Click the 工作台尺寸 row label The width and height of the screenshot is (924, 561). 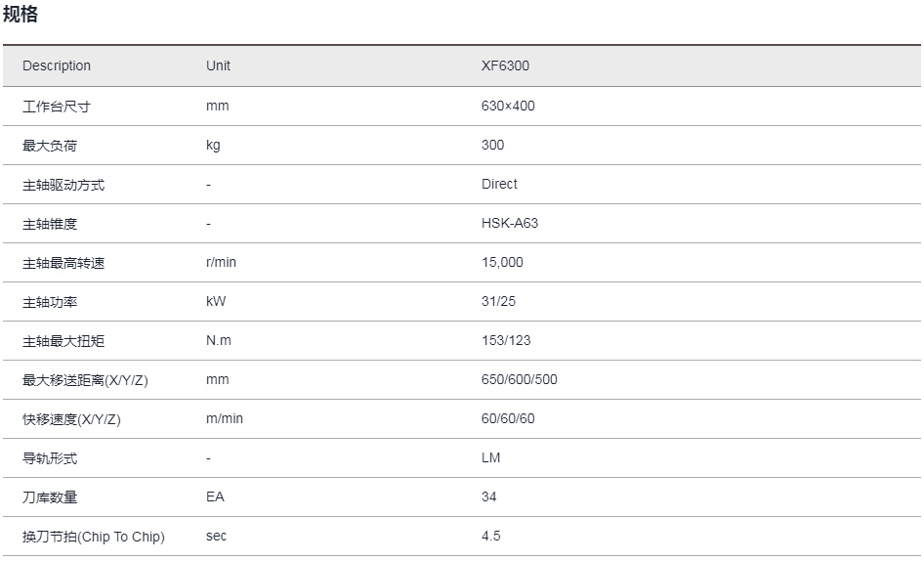coord(57,107)
